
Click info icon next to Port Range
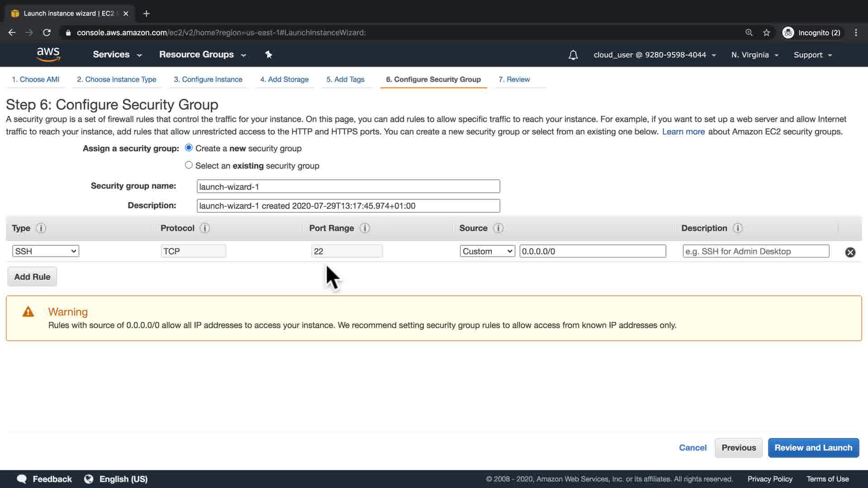(x=365, y=228)
